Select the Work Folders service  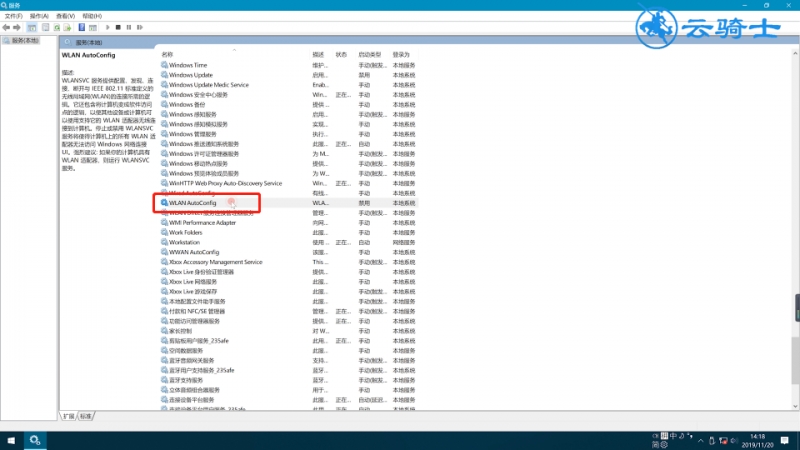[x=186, y=233]
